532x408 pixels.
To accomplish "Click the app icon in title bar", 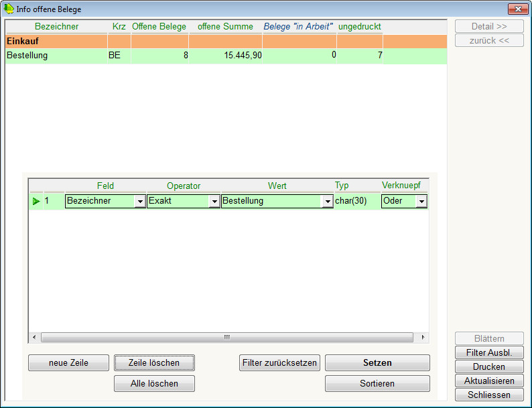I will click(9, 9).
